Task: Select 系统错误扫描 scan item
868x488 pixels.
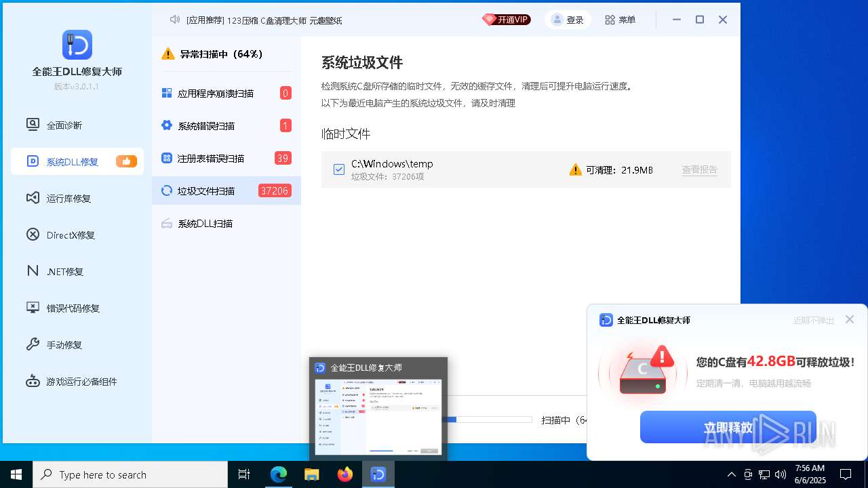Action: click(x=226, y=125)
